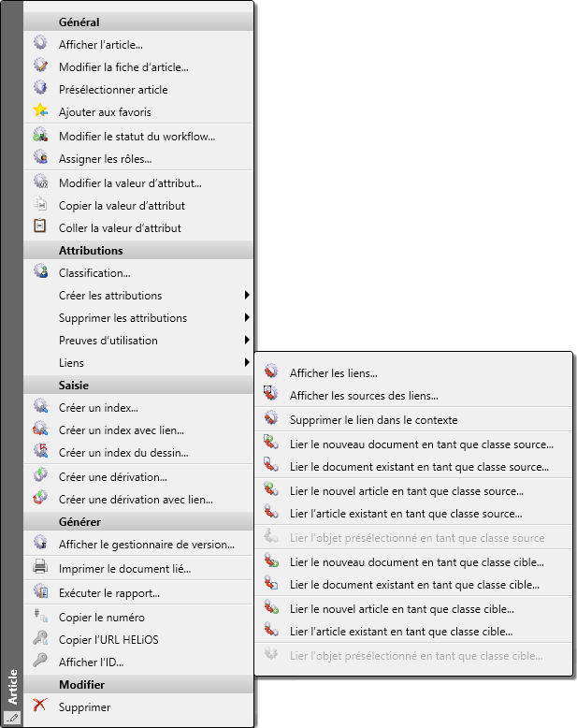
Task: Choose Ajouter aux favoris
Action: pyautogui.click(x=138, y=112)
